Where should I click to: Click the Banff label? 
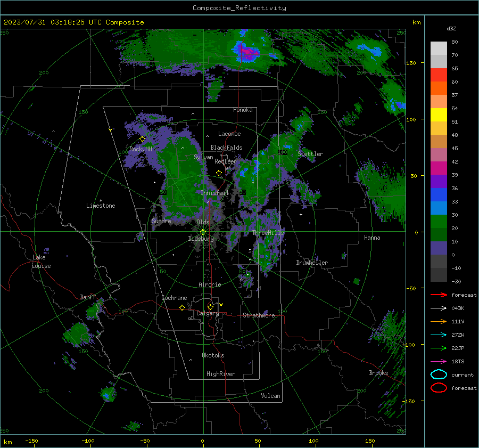pos(88,297)
